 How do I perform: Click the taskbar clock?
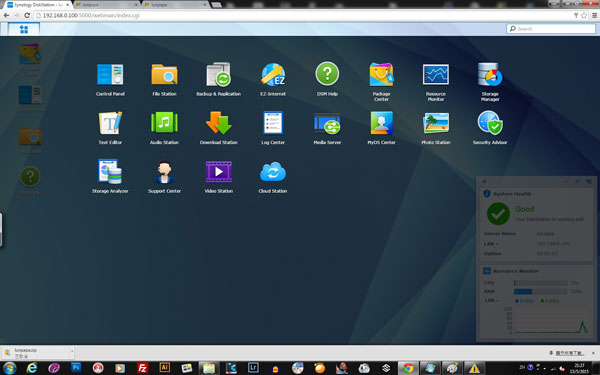[579, 368]
